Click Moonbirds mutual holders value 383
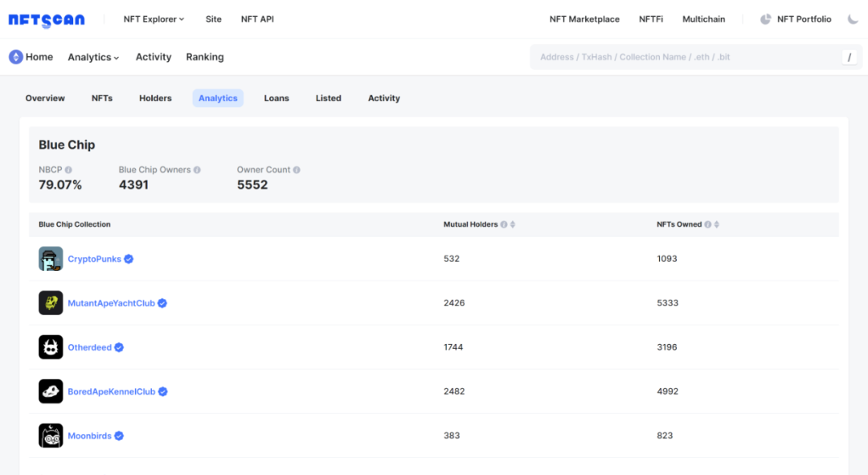The width and height of the screenshot is (868, 475). 452,436
